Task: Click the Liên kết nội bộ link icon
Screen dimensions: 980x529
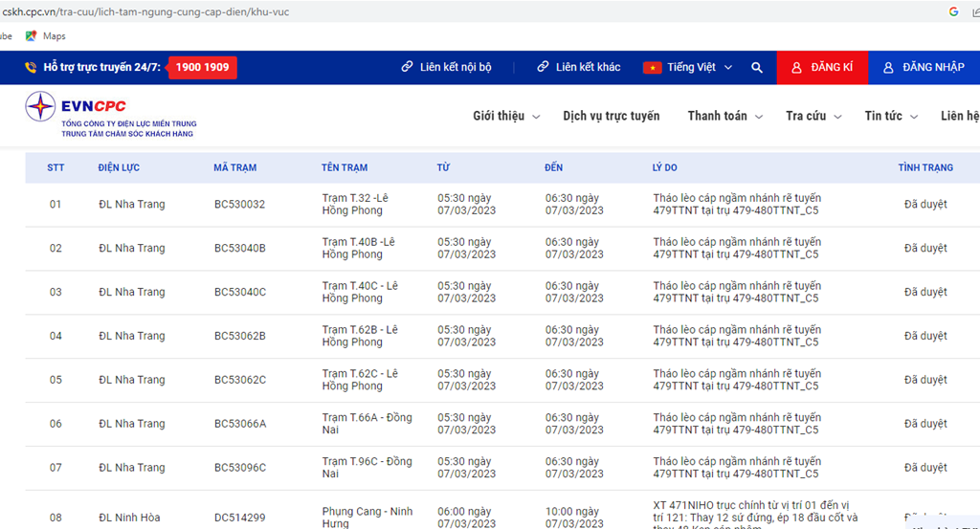Action: pos(408,68)
